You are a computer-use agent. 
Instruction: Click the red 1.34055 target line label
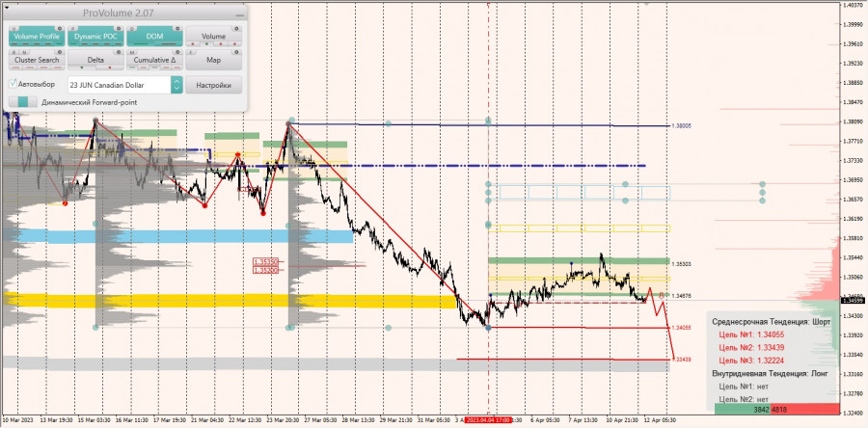pyautogui.click(x=681, y=328)
